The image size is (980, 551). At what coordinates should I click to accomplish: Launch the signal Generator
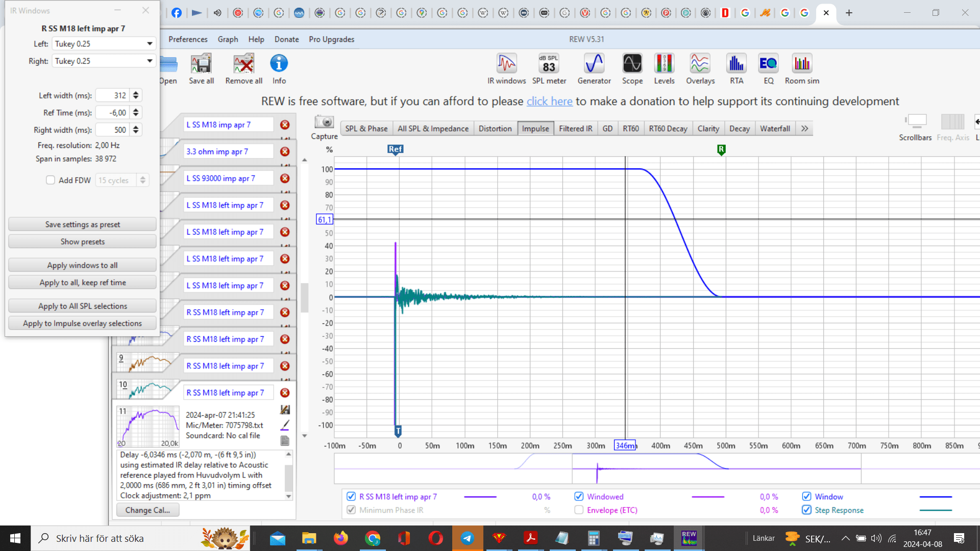pos(594,69)
